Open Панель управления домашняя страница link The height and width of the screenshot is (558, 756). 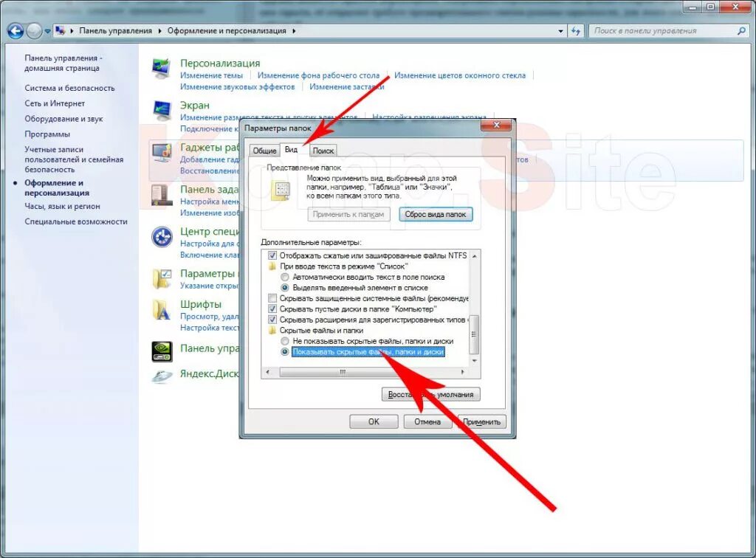[x=63, y=63]
